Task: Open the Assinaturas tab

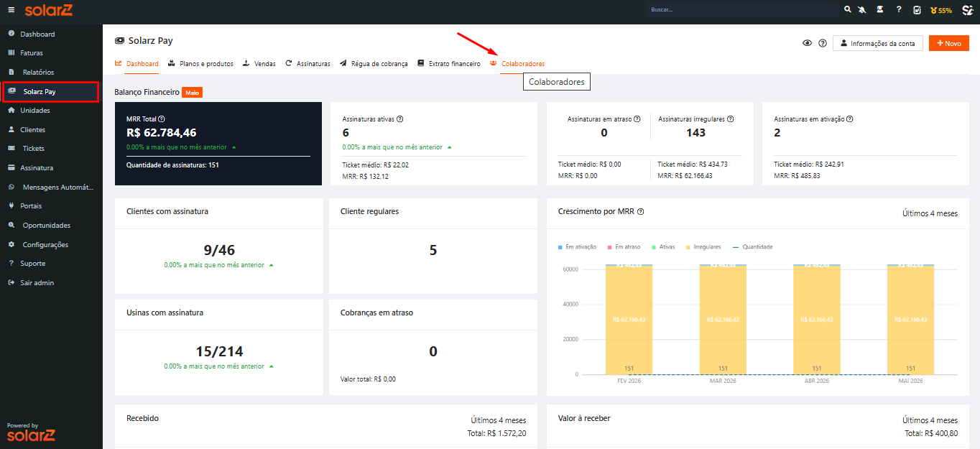Action: tap(308, 64)
